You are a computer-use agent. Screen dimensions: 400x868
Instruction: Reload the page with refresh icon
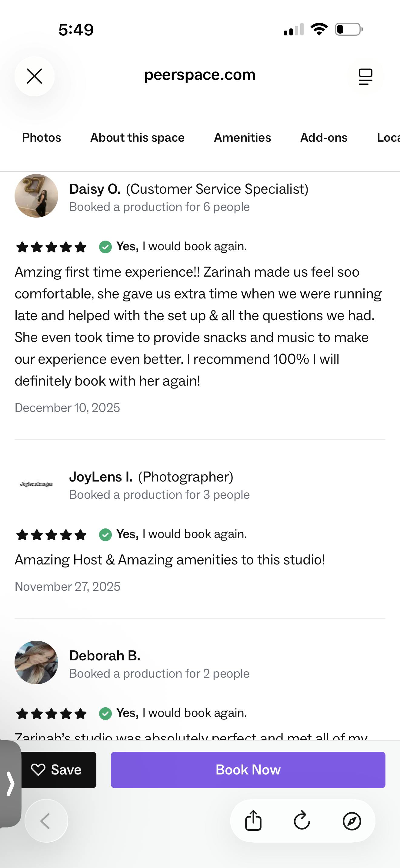[x=302, y=820]
